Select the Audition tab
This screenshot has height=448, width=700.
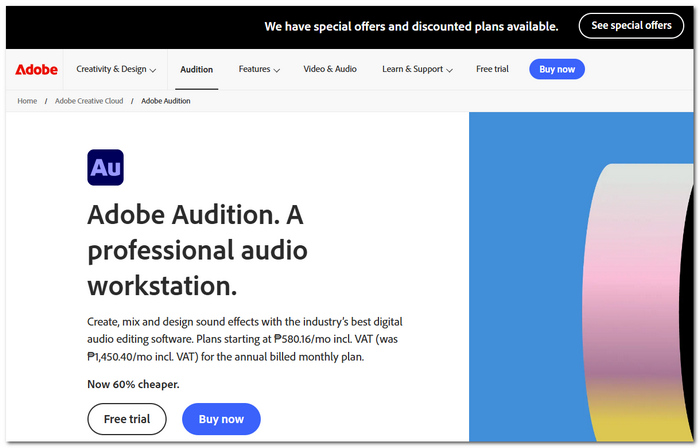(196, 70)
